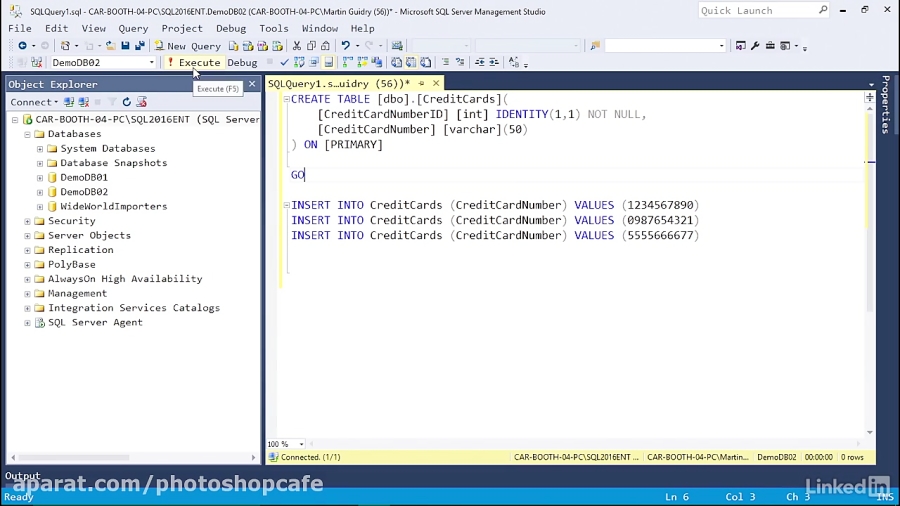The image size is (900, 506).
Task: Open the Properties side tab
Action: pos(886,104)
